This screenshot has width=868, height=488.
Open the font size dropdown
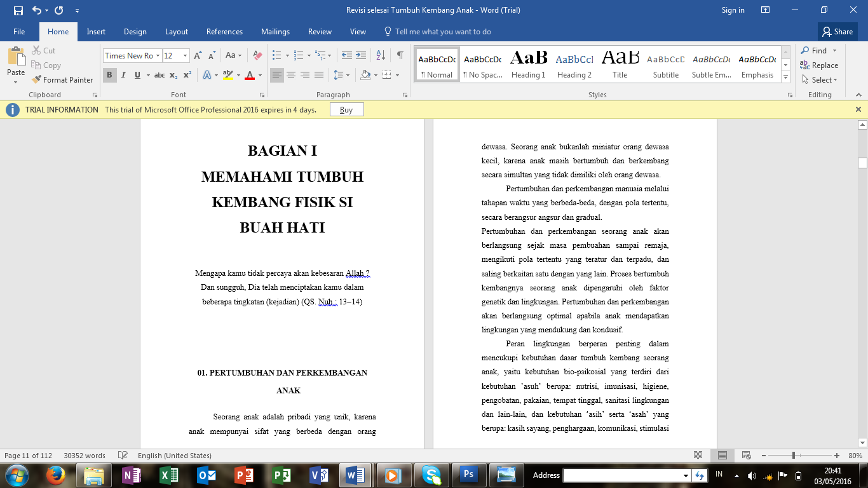(x=185, y=56)
